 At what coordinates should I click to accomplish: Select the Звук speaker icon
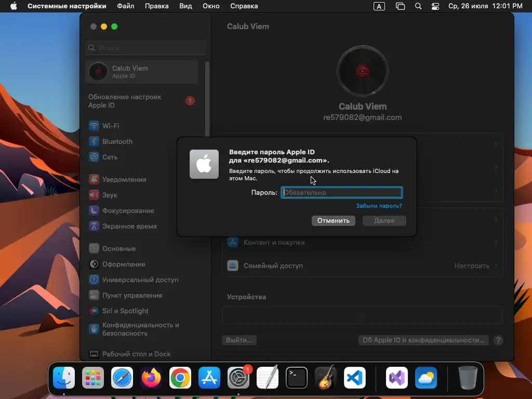point(94,195)
